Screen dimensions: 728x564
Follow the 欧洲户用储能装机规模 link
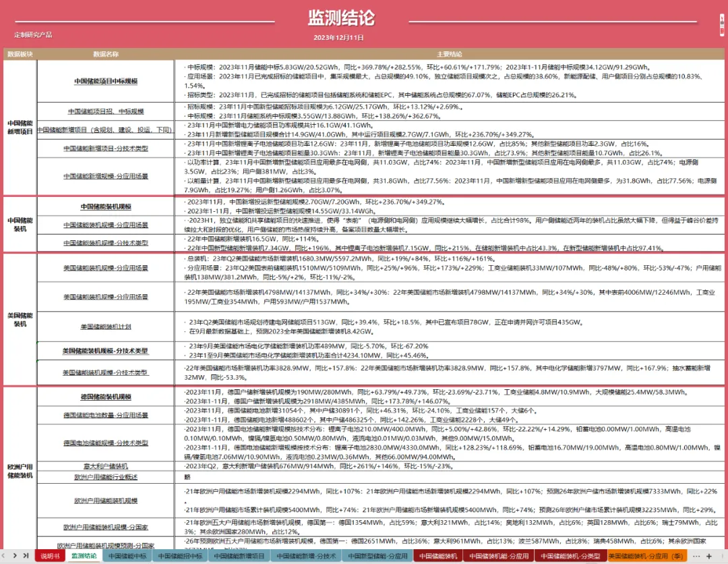pos(106,501)
